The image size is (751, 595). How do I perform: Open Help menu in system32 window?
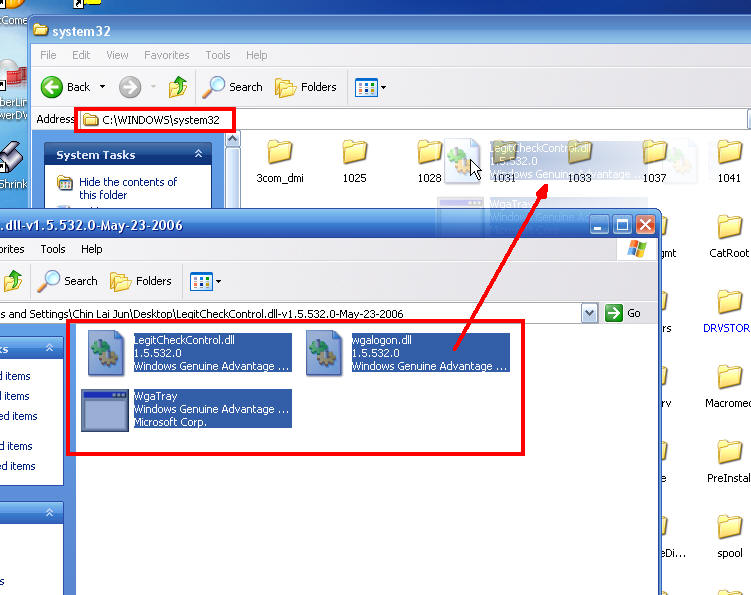point(257,55)
